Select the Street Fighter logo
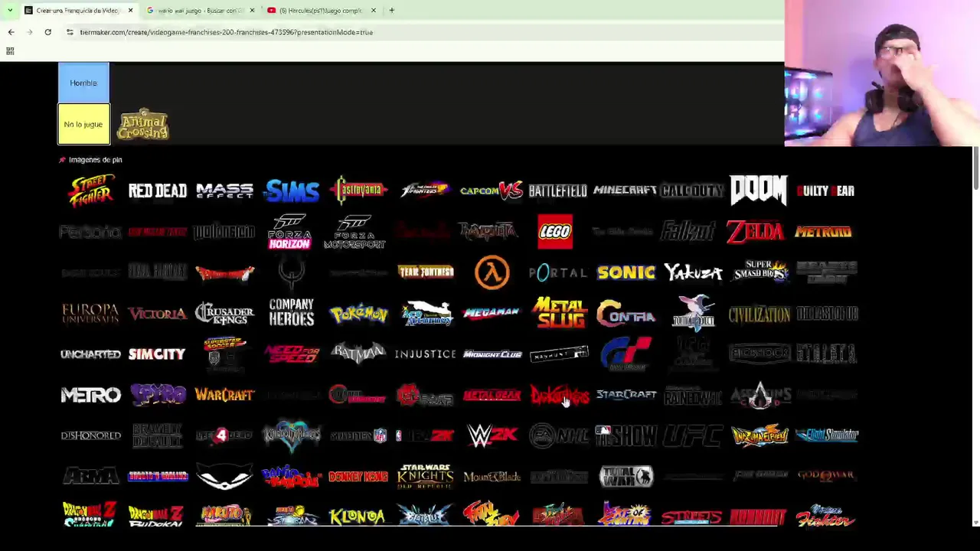The height and width of the screenshot is (551, 980). coord(90,191)
